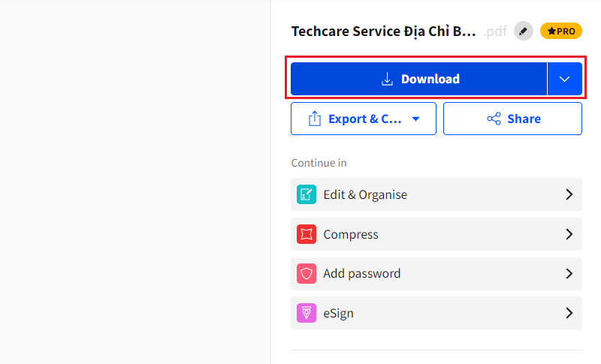Choose the Add password text label
This screenshot has width=601, height=364.
(x=362, y=273)
